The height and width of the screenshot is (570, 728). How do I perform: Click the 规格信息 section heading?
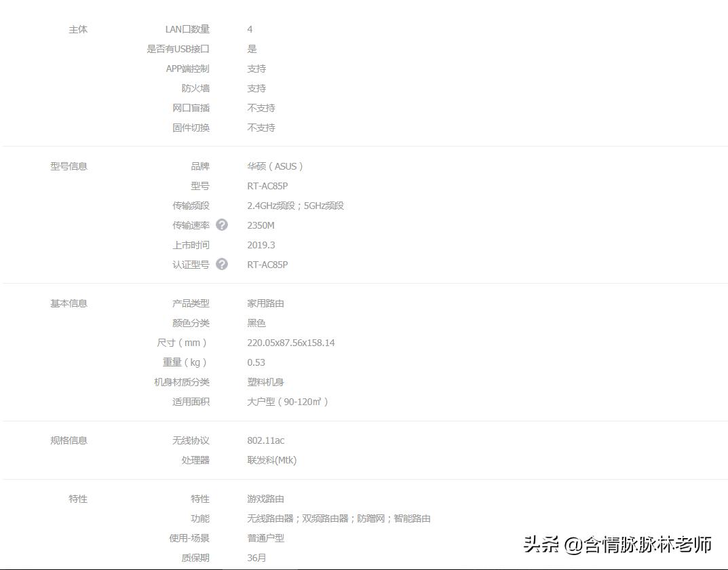pyautogui.click(x=69, y=440)
